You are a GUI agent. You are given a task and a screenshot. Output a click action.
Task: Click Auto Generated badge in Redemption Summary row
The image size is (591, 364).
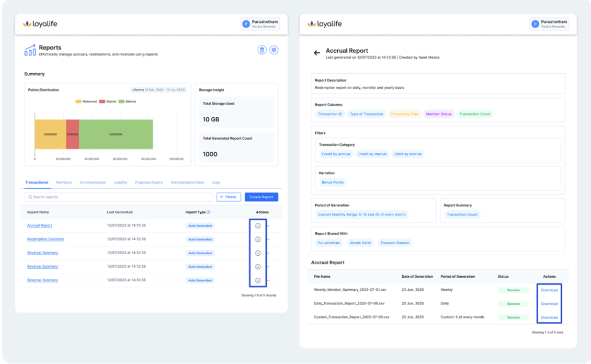pos(200,240)
